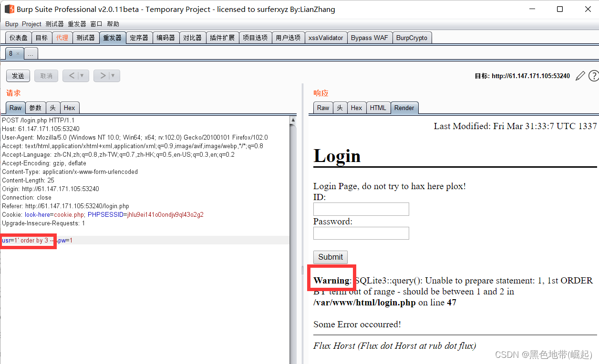The height and width of the screenshot is (364, 599).
Task: Click the Referer header line
Action: (65, 206)
